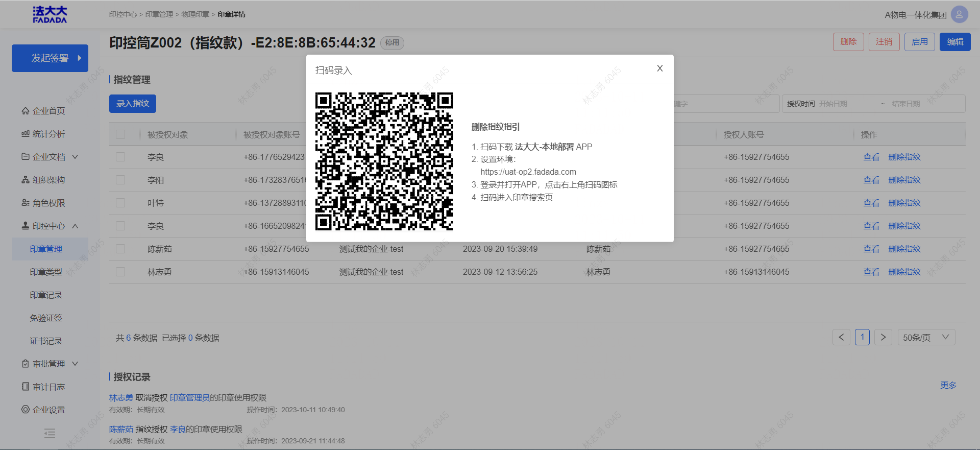Open the 印章记录 menu item

click(x=46, y=295)
